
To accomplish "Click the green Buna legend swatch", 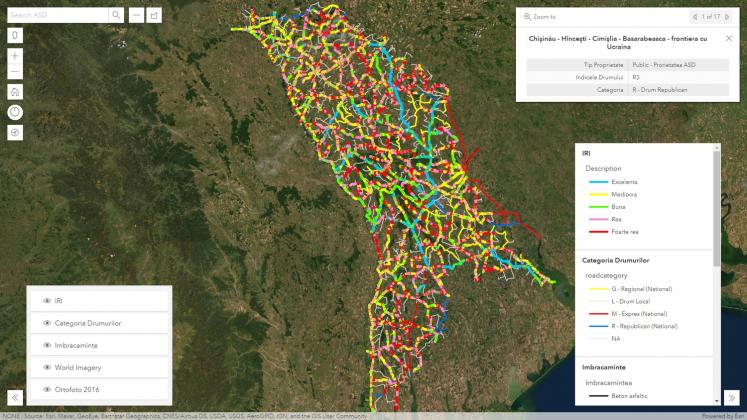I will [x=598, y=207].
